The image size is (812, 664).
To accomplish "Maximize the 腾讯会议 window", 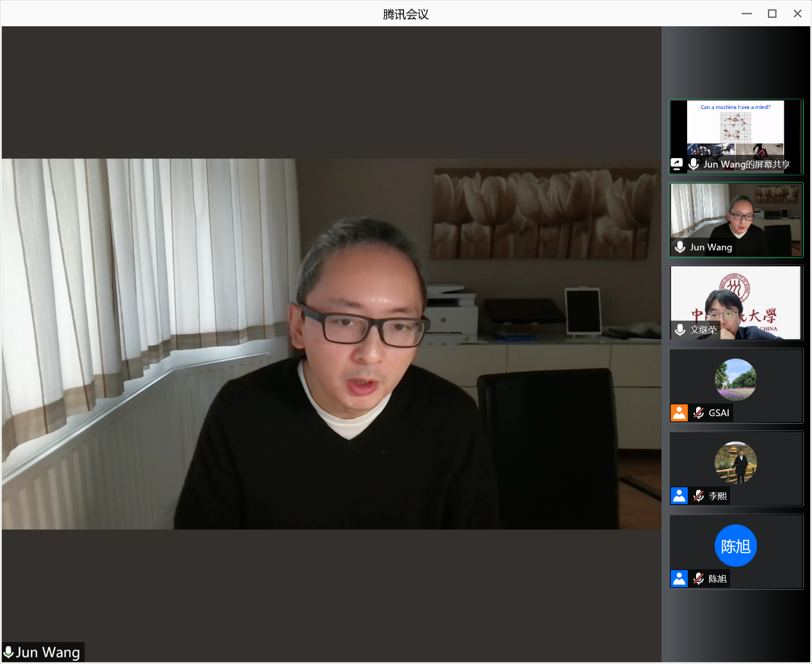I will 772,13.
